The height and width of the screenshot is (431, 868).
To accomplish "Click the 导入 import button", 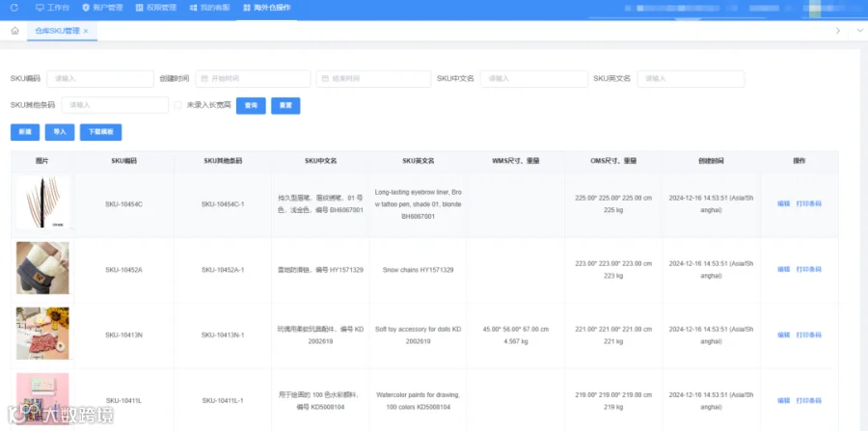I will pyautogui.click(x=60, y=132).
